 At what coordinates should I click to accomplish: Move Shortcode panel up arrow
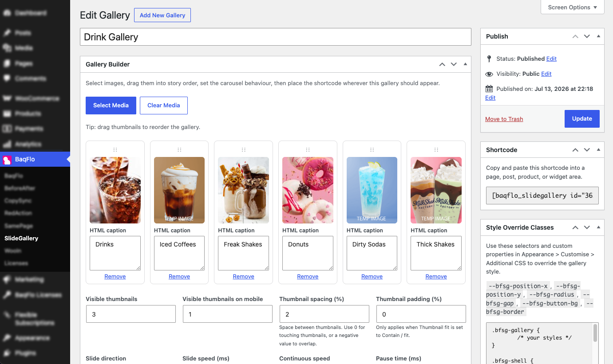575,150
